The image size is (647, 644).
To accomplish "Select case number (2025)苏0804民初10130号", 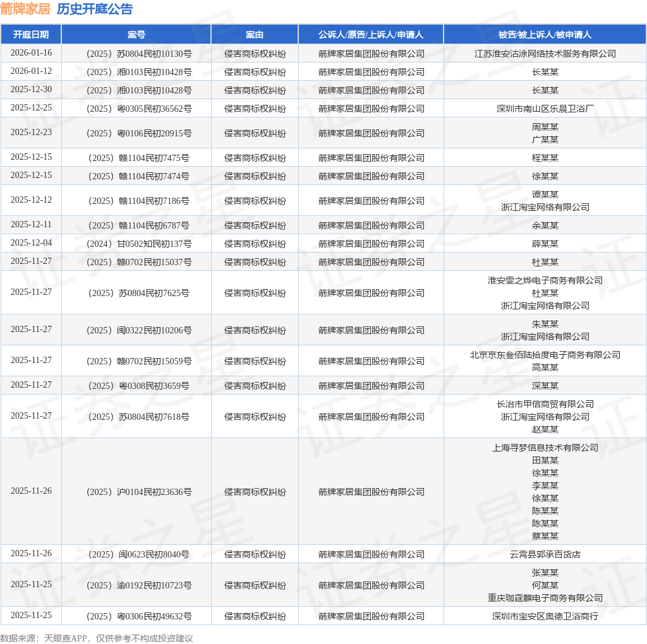I will pyautogui.click(x=138, y=54).
